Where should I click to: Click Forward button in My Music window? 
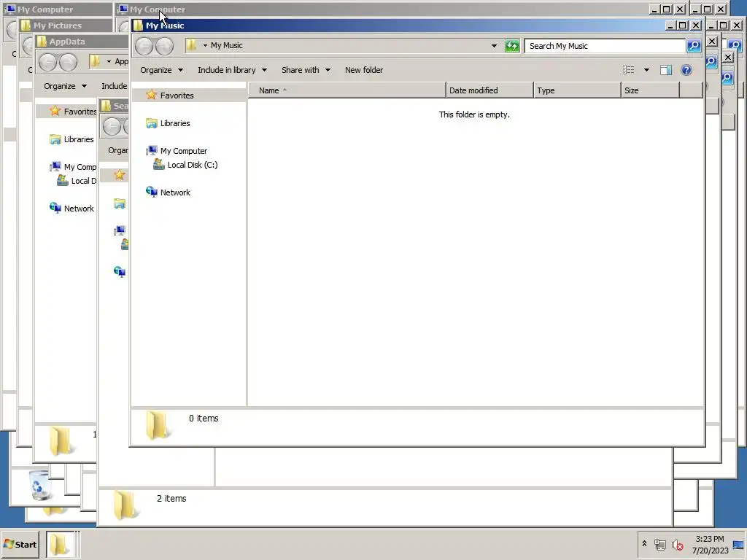[x=164, y=46]
